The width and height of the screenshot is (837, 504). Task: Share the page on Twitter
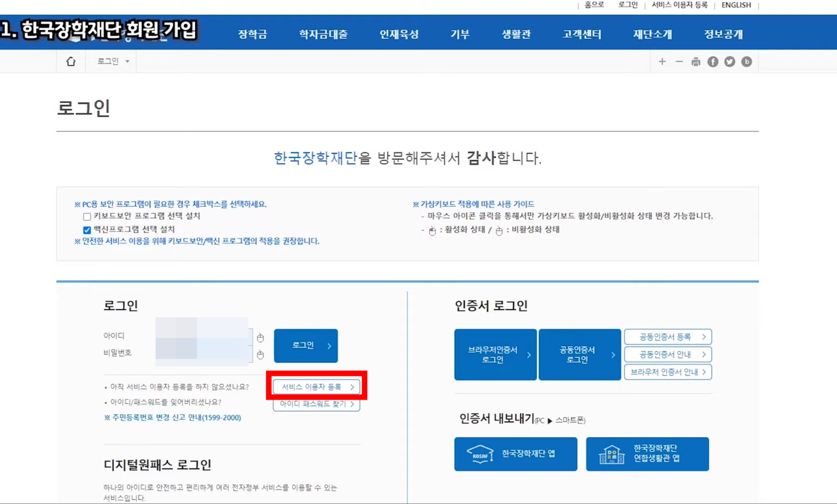click(730, 62)
